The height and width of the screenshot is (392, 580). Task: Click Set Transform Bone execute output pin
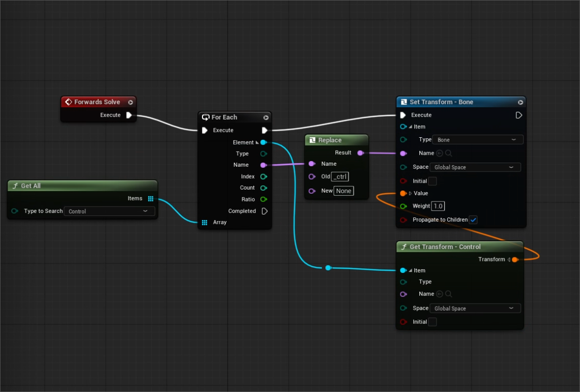point(518,115)
